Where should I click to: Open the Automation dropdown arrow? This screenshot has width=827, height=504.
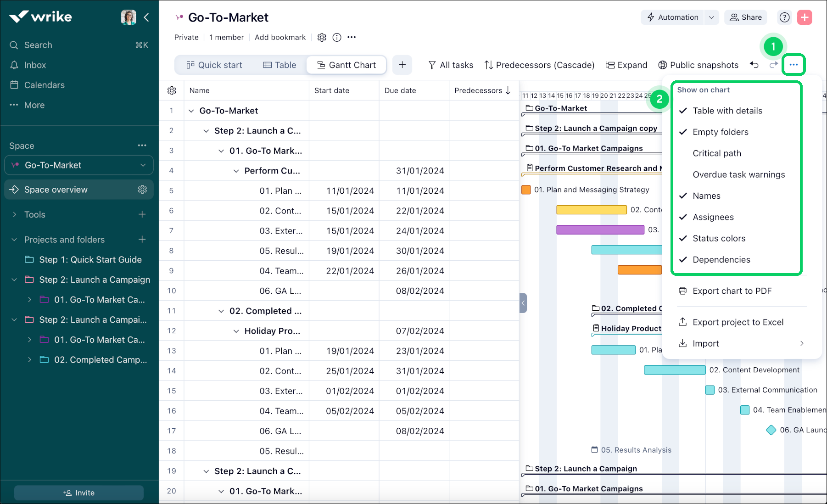712,17
